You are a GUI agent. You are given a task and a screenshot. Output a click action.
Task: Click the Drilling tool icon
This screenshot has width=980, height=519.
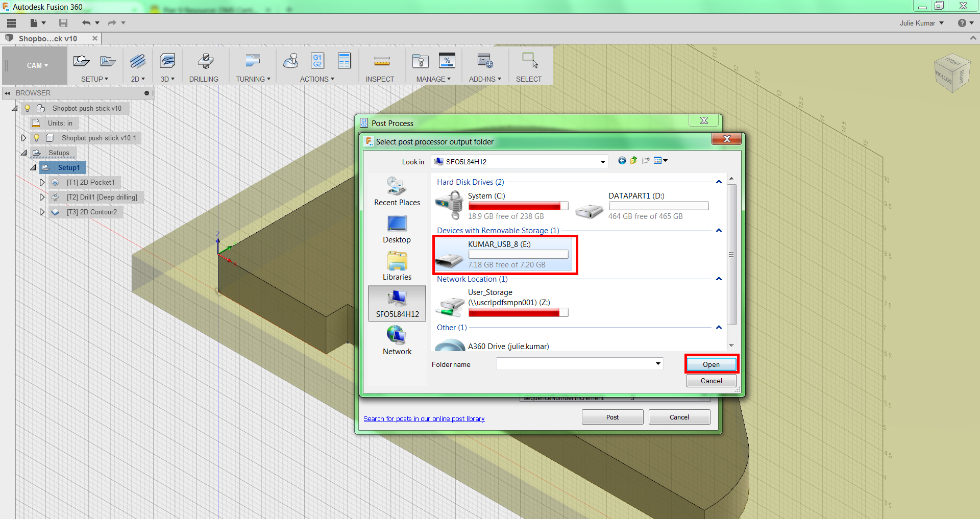click(205, 61)
